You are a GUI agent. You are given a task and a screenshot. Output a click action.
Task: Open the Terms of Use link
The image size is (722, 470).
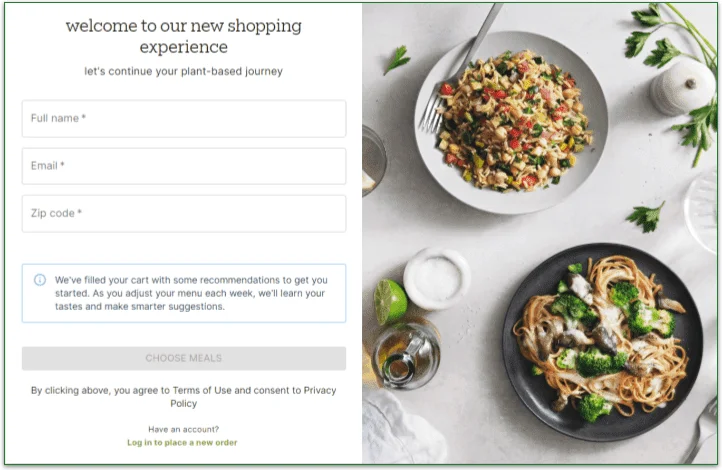[201, 391]
